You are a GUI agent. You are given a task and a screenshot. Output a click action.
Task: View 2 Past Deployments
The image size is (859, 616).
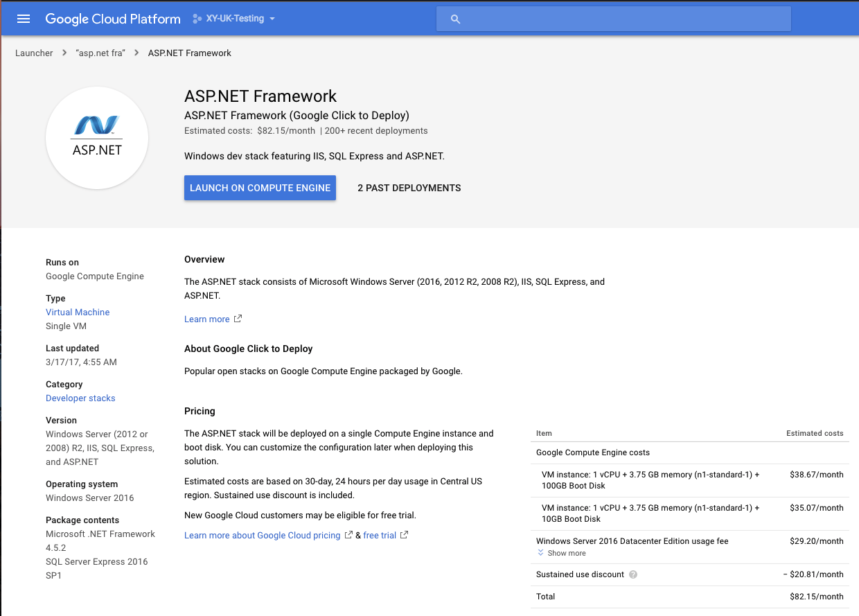[409, 188]
